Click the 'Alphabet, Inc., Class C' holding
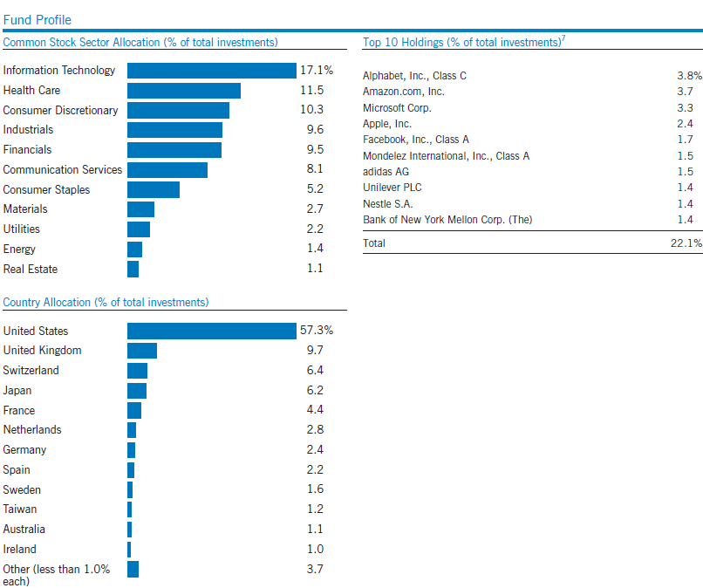This screenshot has height=588, width=703. tap(414, 76)
